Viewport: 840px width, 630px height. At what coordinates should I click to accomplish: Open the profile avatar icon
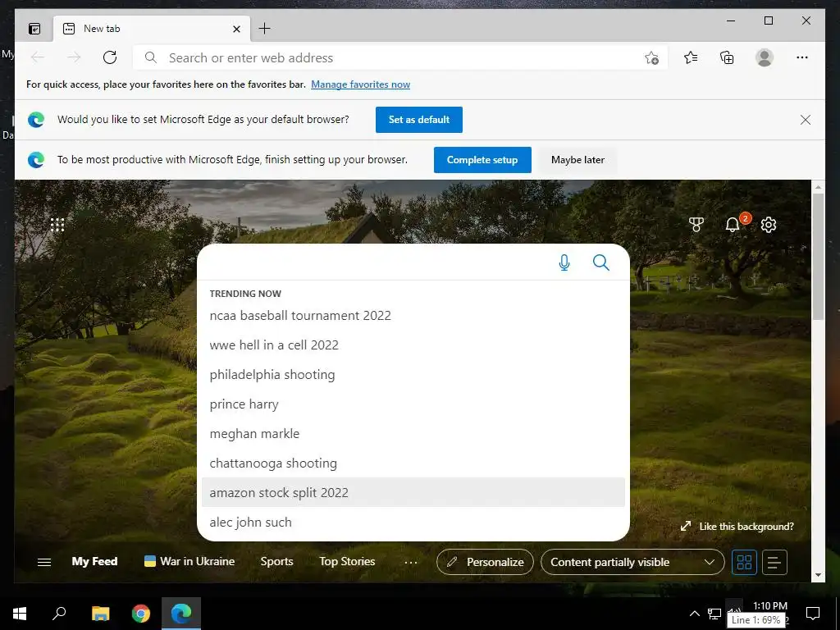[x=765, y=57]
